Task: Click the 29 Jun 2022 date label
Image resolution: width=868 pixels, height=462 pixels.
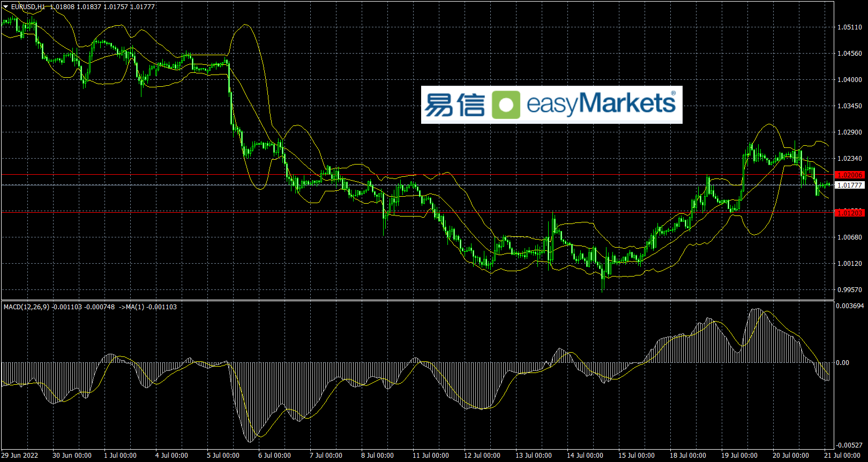Action: (x=20, y=456)
